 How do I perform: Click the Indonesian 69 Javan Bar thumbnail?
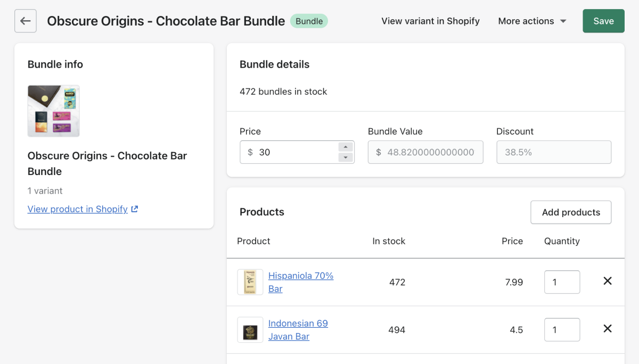pos(250,330)
